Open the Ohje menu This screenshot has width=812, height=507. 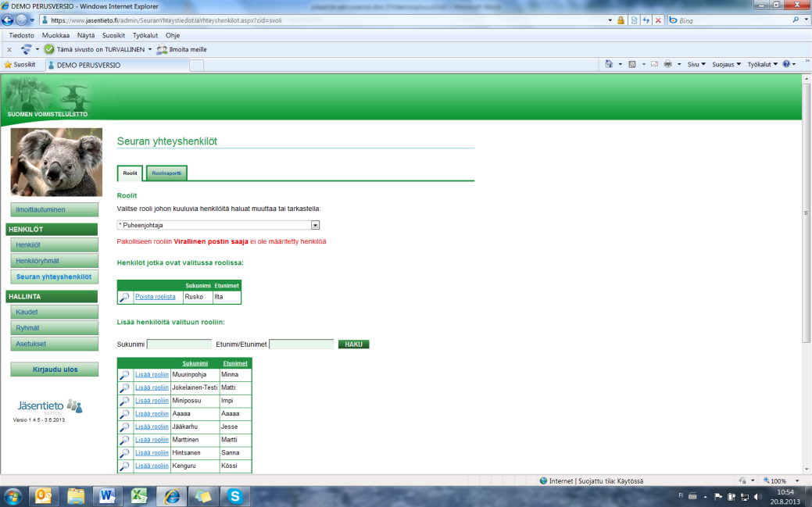pyautogui.click(x=173, y=35)
